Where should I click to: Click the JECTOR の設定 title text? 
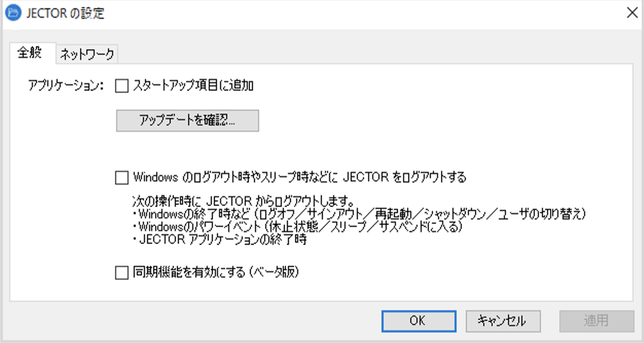point(65,13)
